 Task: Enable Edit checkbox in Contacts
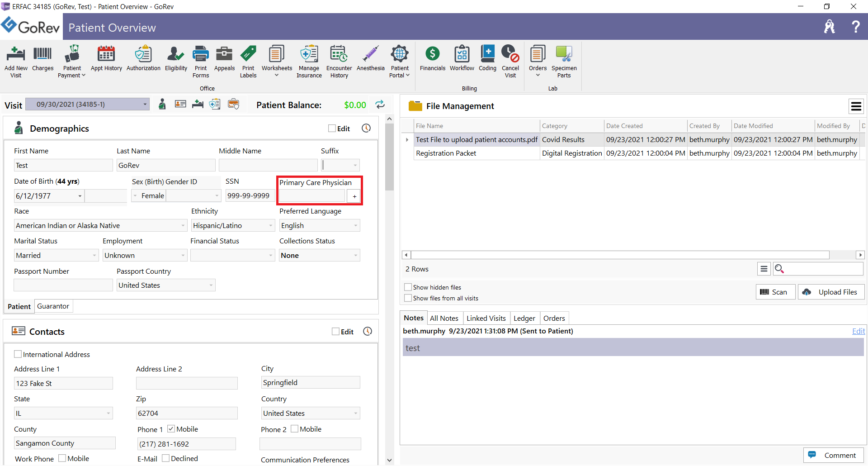(x=335, y=332)
